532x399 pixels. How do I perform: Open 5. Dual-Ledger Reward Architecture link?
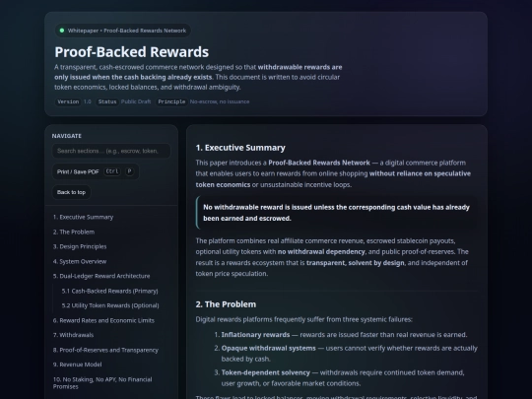pos(101,276)
